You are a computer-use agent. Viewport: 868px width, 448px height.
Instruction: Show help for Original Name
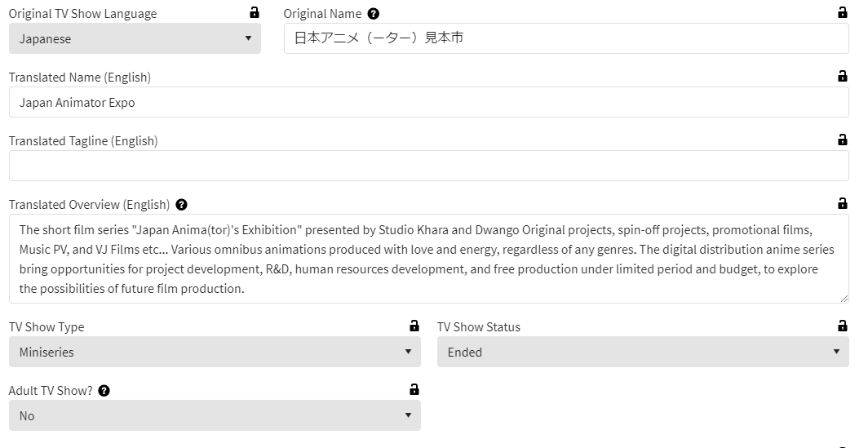point(374,14)
